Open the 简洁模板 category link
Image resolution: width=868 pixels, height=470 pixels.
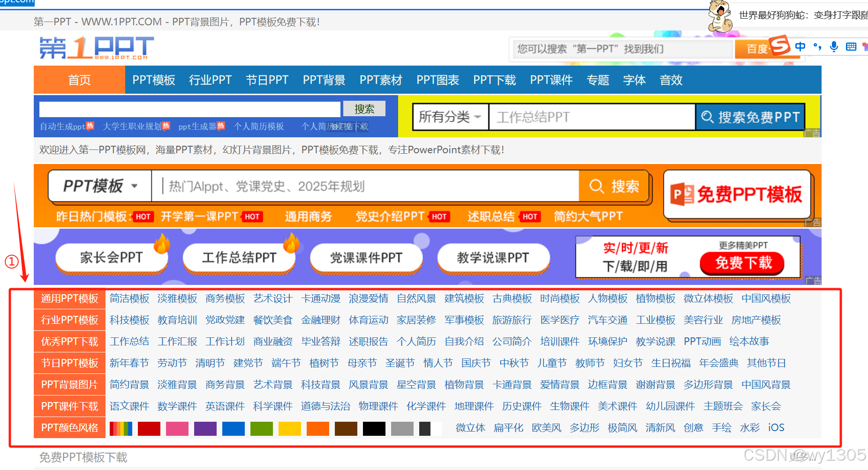[129, 298]
